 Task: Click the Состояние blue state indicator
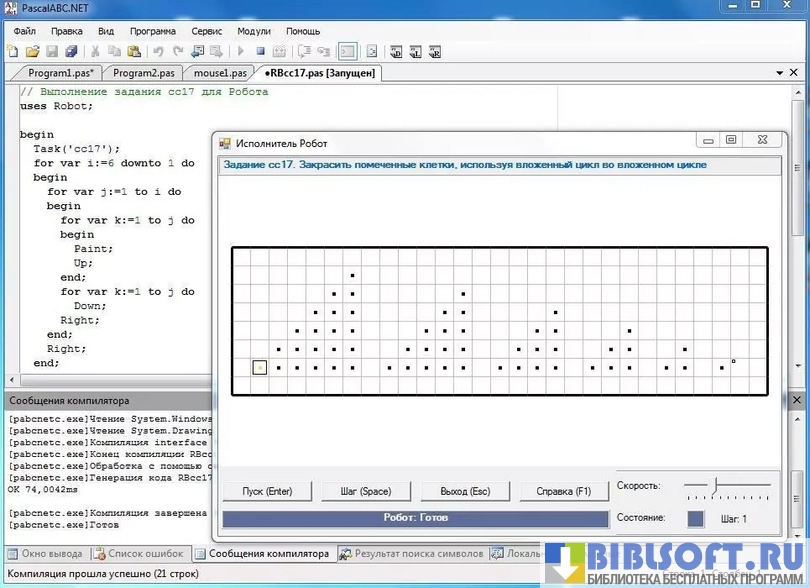(696, 518)
